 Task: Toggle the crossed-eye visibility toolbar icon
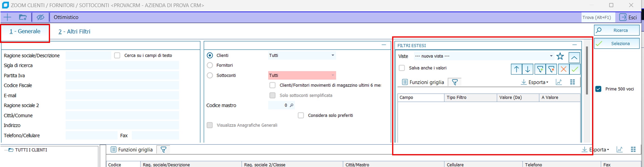point(40,17)
